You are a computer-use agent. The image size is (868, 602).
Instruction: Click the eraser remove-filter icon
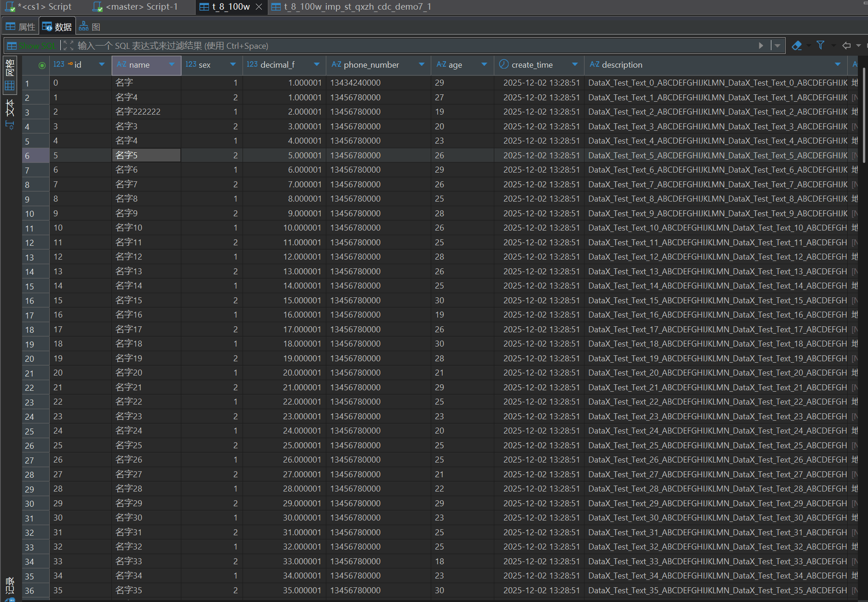(796, 46)
